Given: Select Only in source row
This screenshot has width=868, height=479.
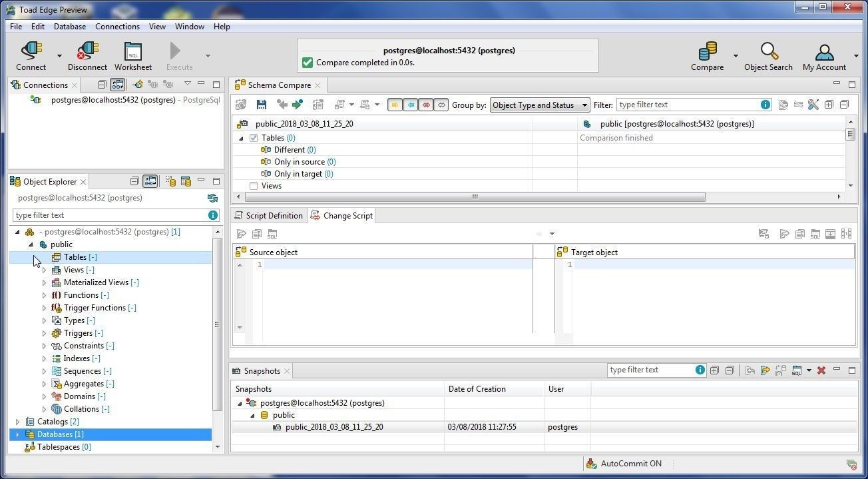Looking at the screenshot, I should (299, 162).
